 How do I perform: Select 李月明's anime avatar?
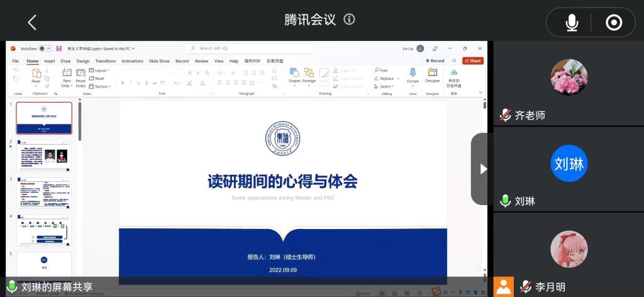[569, 249]
